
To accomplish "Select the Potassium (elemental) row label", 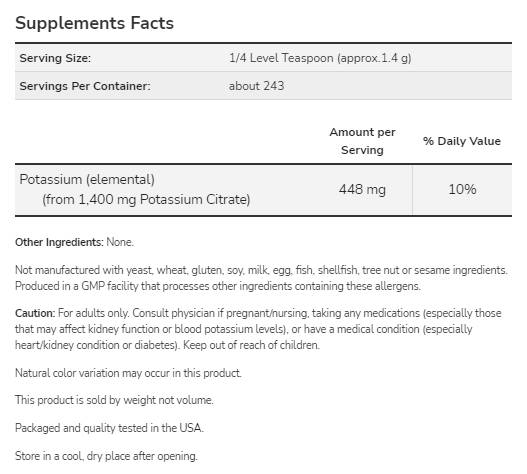I will [x=87, y=179].
